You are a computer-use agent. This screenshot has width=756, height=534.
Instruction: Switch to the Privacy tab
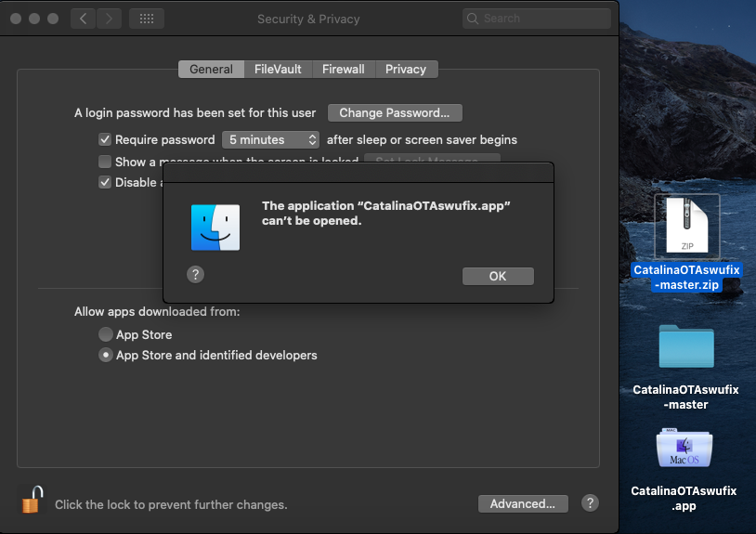(x=406, y=69)
